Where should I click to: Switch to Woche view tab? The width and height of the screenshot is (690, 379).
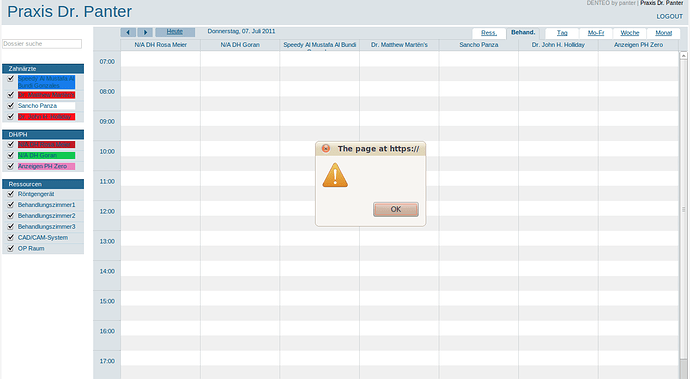coord(630,33)
